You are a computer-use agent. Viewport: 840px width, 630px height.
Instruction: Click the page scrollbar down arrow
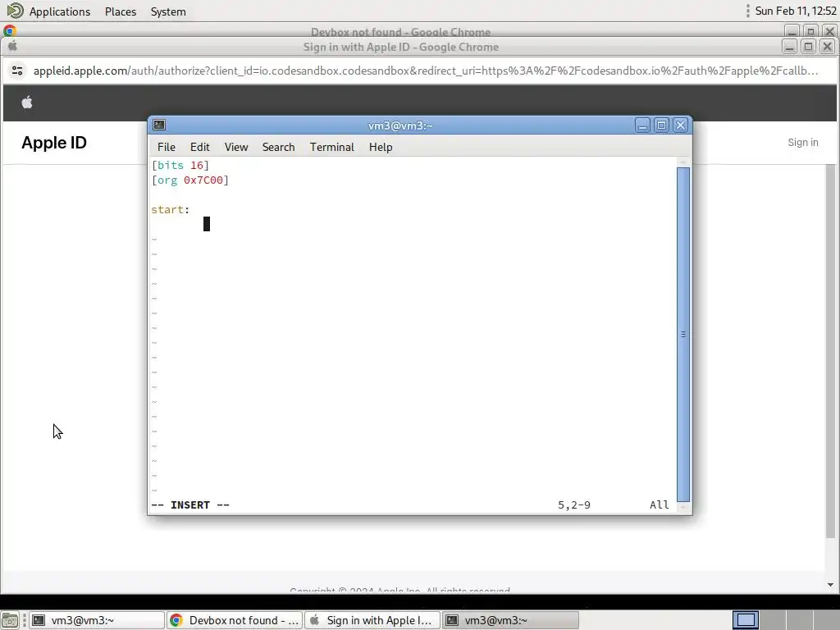pos(830,585)
